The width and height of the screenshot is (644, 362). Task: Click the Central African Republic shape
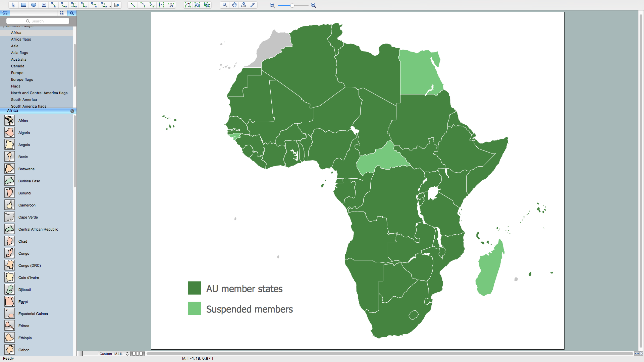point(38,229)
